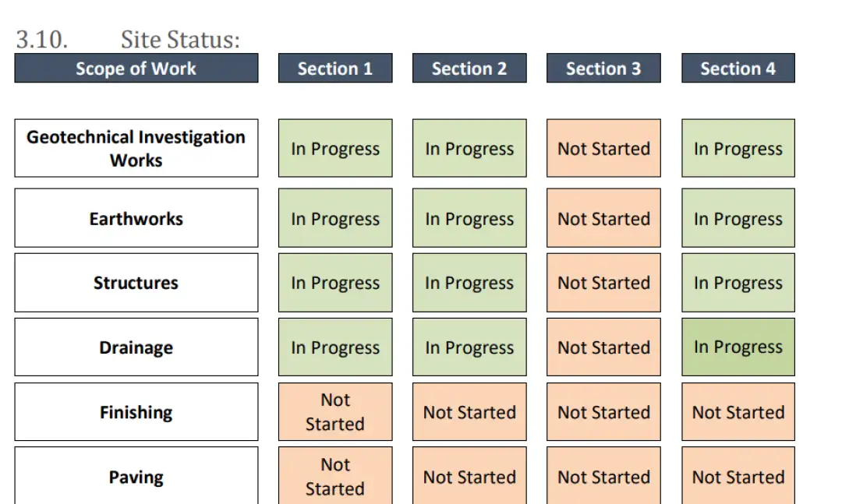Select the Section 4 column header
The height and width of the screenshot is (504, 842).
pyautogui.click(x=738, y=69)
